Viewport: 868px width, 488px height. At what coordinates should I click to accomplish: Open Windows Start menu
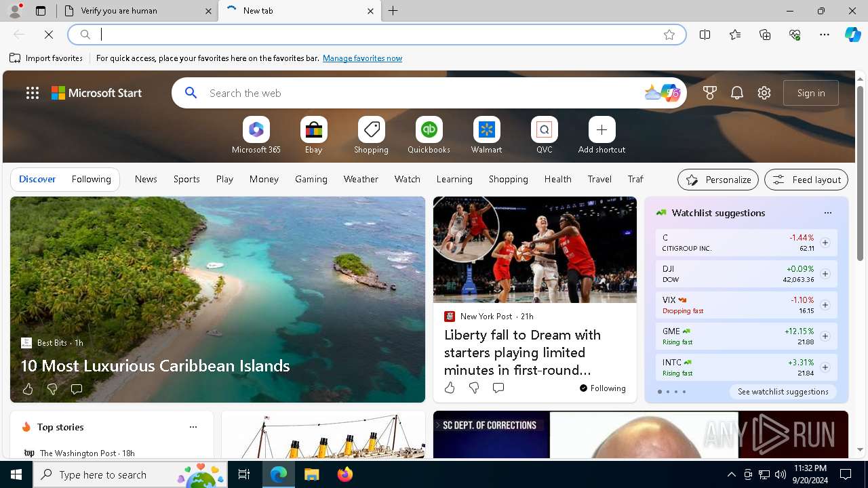click(x=16, y=474)
